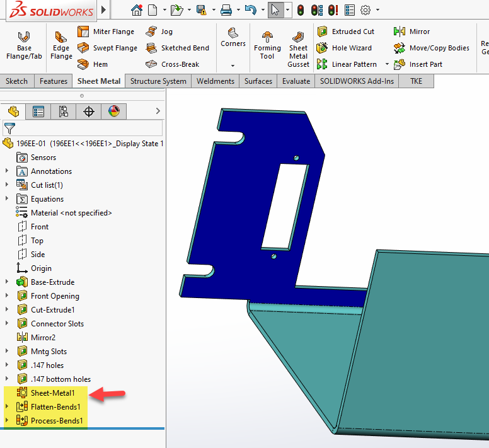489x448 pixels.
Task: Expand the Cut list(1) item
Action: pos(7,185)
